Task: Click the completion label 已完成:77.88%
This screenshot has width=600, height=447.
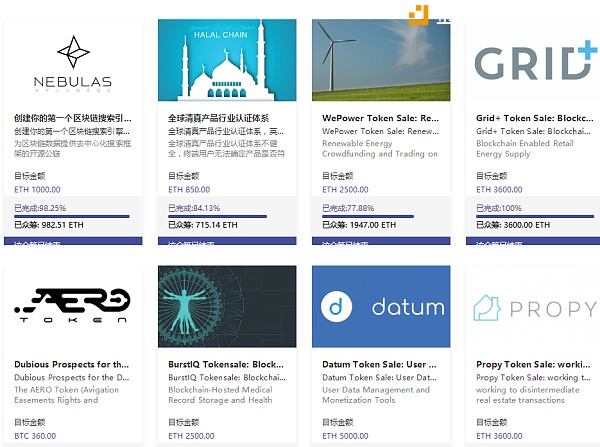Action: point(348,208)
